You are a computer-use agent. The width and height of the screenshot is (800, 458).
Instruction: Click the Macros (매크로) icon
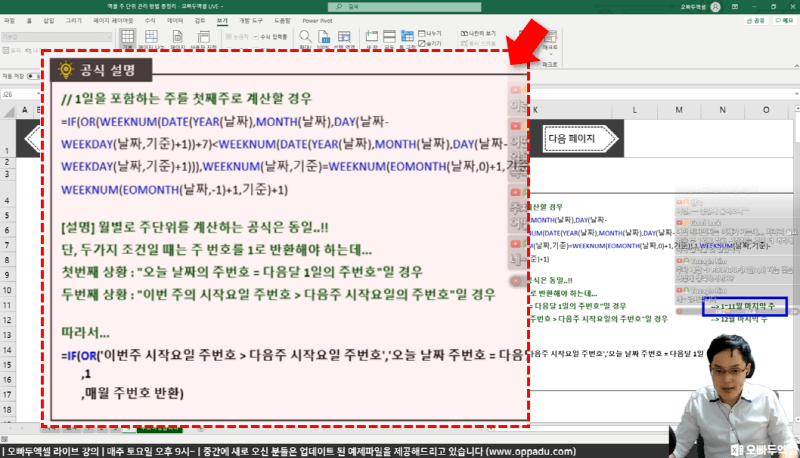[x=550, y=39]
